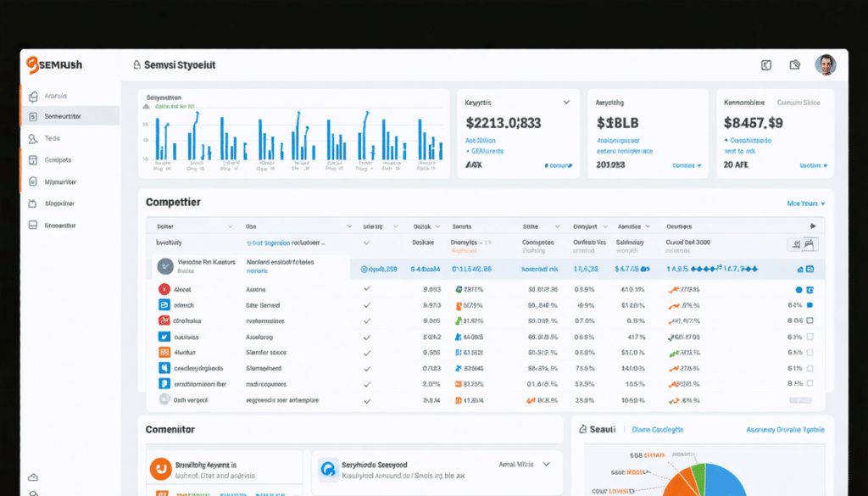
Task: Click the blue Serynods Seeyood card icon
Action: click(x=328, y=469)
